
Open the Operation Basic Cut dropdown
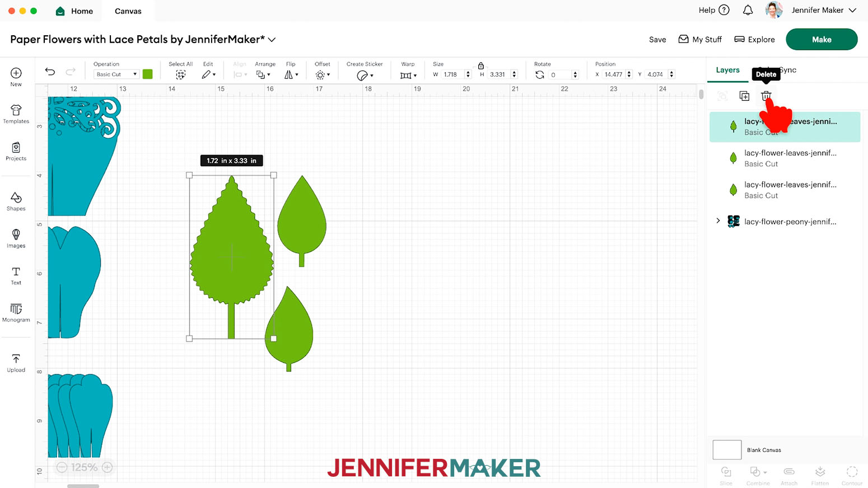click(116, 74)
